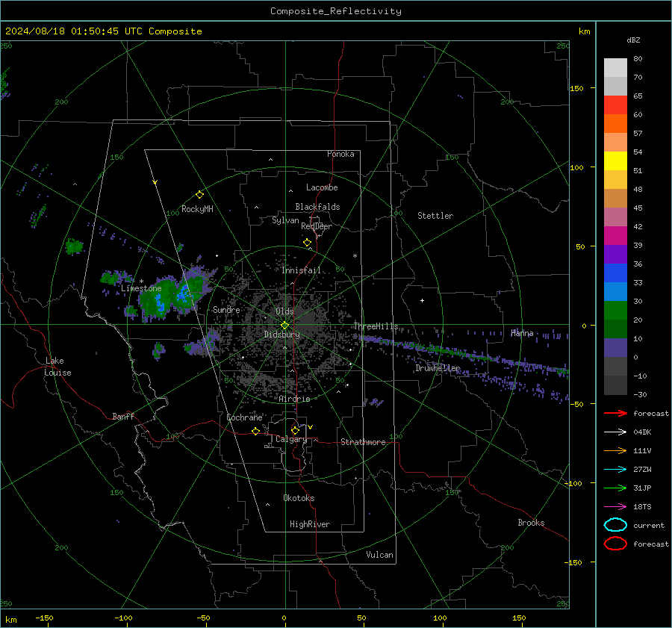
Task: Click the Hanna town label
Action: [x=522, y=333]
